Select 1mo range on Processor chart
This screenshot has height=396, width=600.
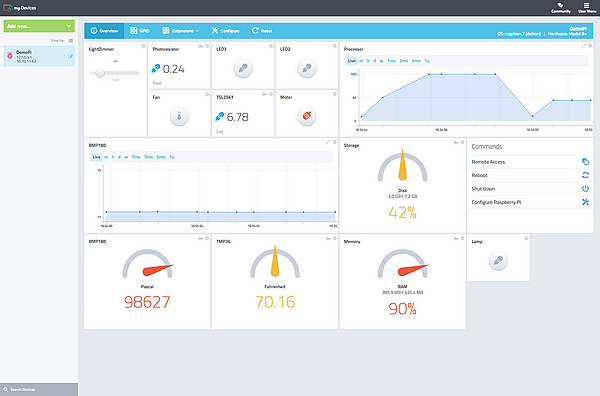(x=391, y=60)
